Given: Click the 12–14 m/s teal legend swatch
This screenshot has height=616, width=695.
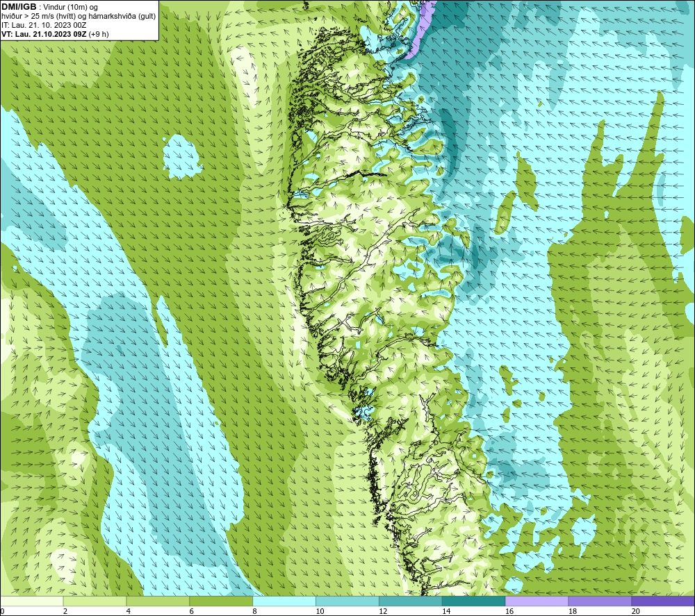Looking at the screenshot, I should point(411,601).
